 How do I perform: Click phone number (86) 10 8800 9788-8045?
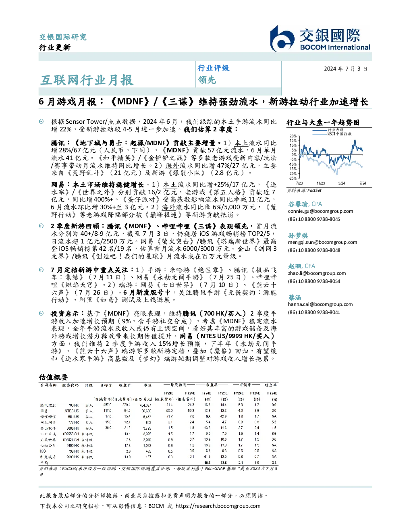point(314,219)
